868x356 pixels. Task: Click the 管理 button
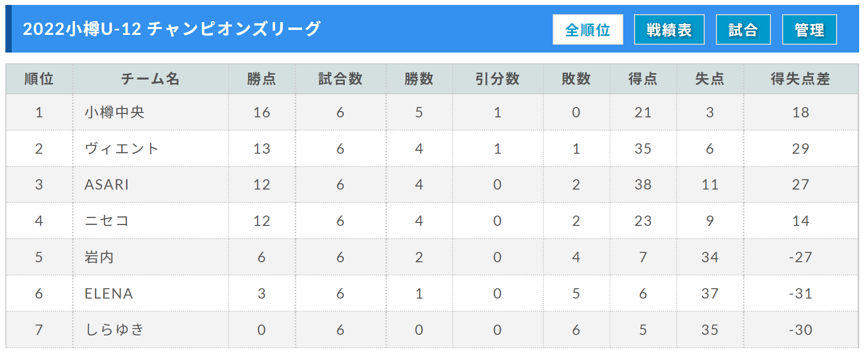809,29
